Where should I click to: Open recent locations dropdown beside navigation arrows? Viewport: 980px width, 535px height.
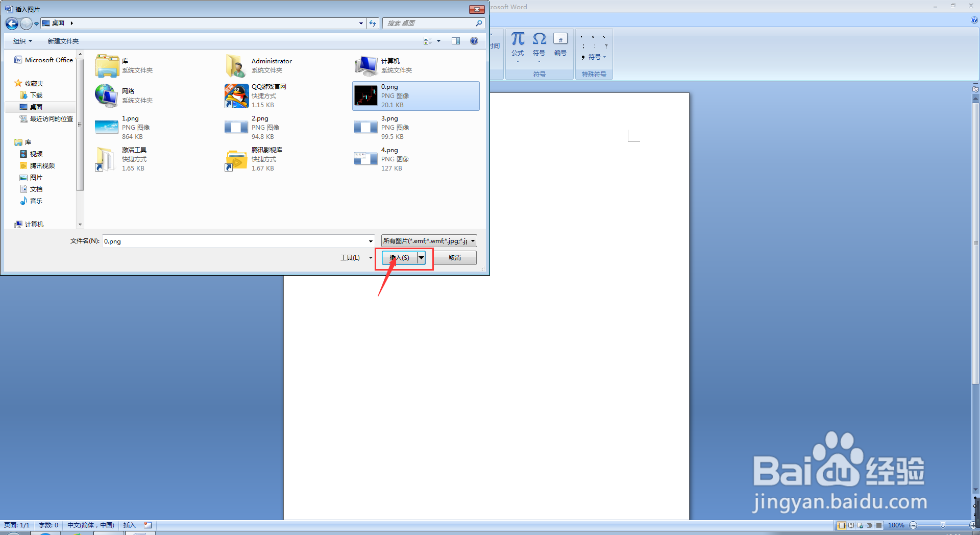coord(36,23)
